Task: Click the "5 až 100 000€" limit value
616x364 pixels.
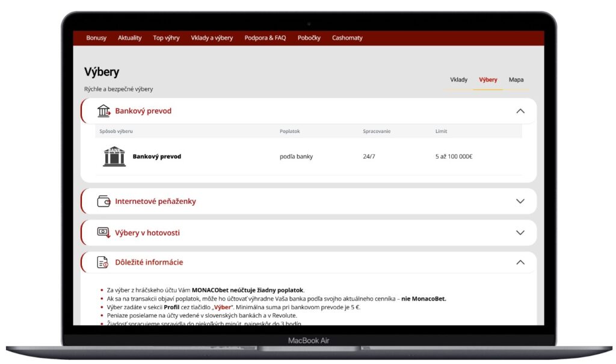Action: tap(454, 156)
